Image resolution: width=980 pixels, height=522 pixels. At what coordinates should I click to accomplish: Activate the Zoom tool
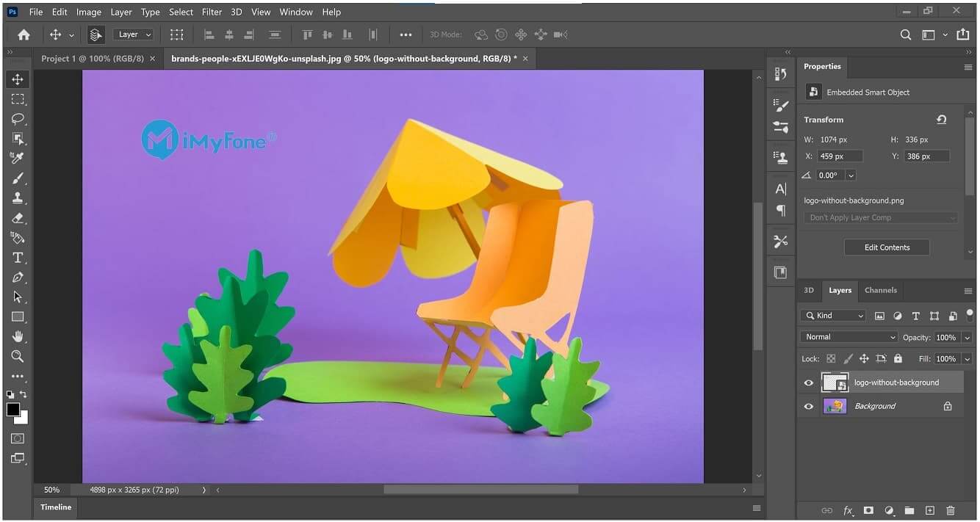[18, 356]
